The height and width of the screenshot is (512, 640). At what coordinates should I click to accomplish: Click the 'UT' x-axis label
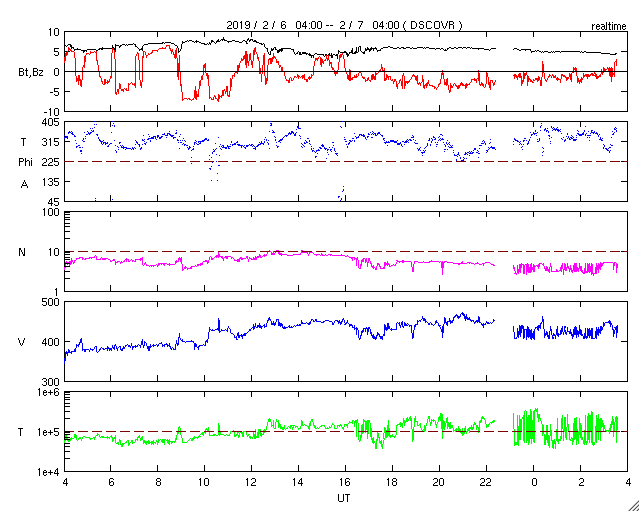344,498
